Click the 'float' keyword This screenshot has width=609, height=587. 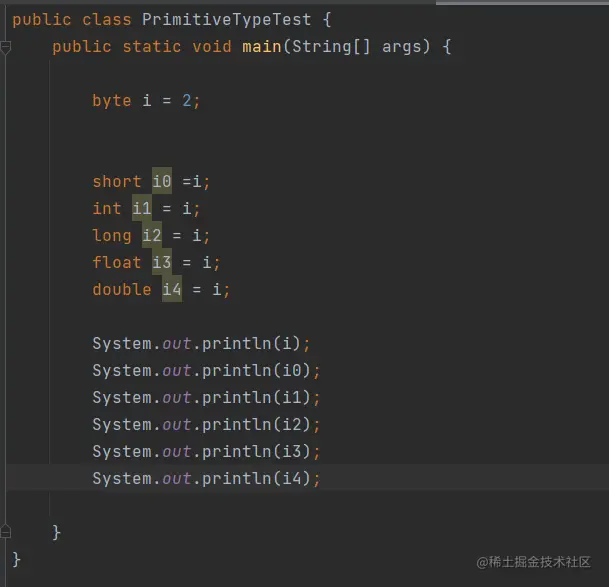117,263
